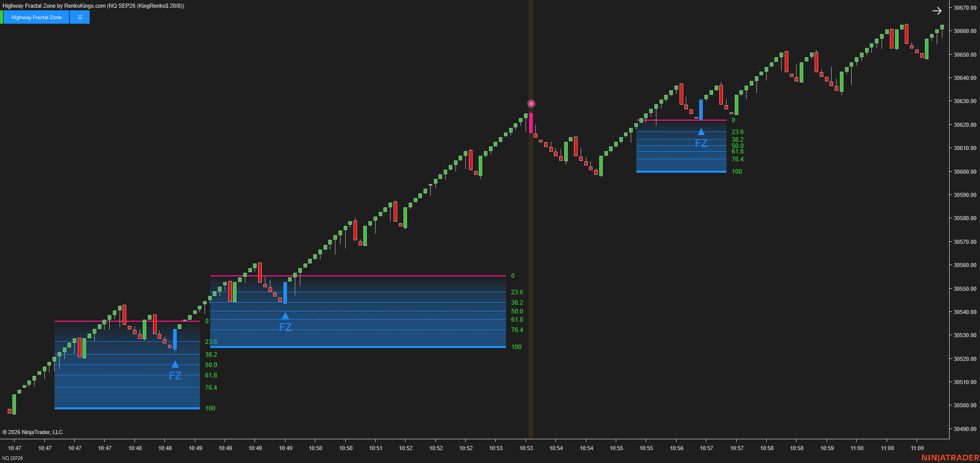
Task: Click the FZ triangle marker in the middle zone
Action: (x=285, y=316)
